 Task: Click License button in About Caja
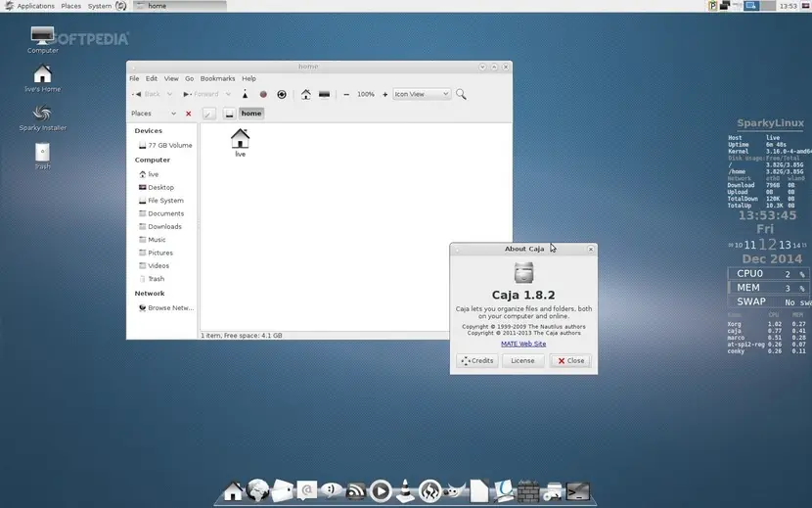[523, 361]
